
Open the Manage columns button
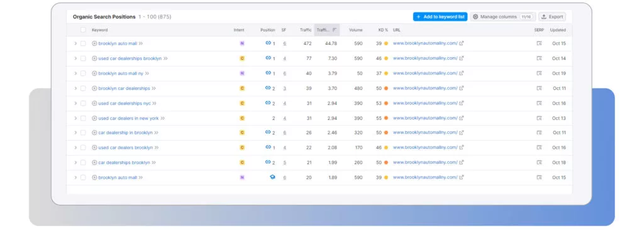[502, 17]
